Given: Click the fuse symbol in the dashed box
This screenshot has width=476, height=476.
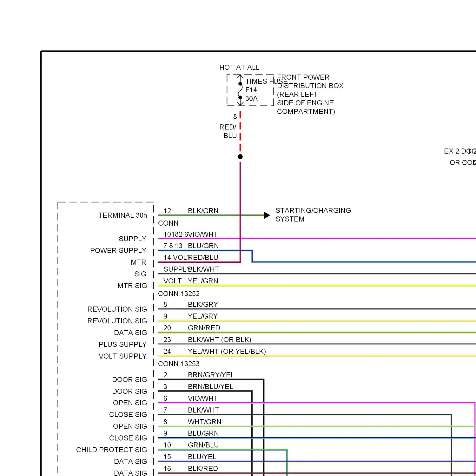Looking at the screenshot, I should pyautogui.click(x=240, y=90).
